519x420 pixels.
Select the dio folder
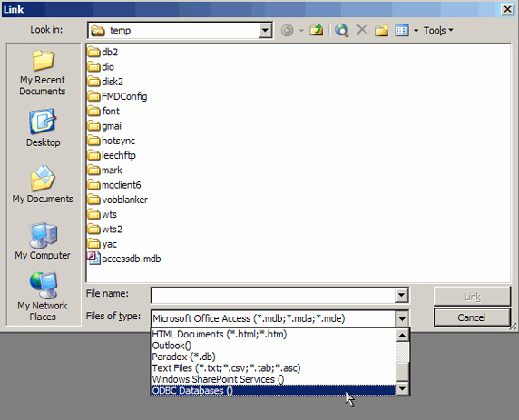[x=101, y=67]
